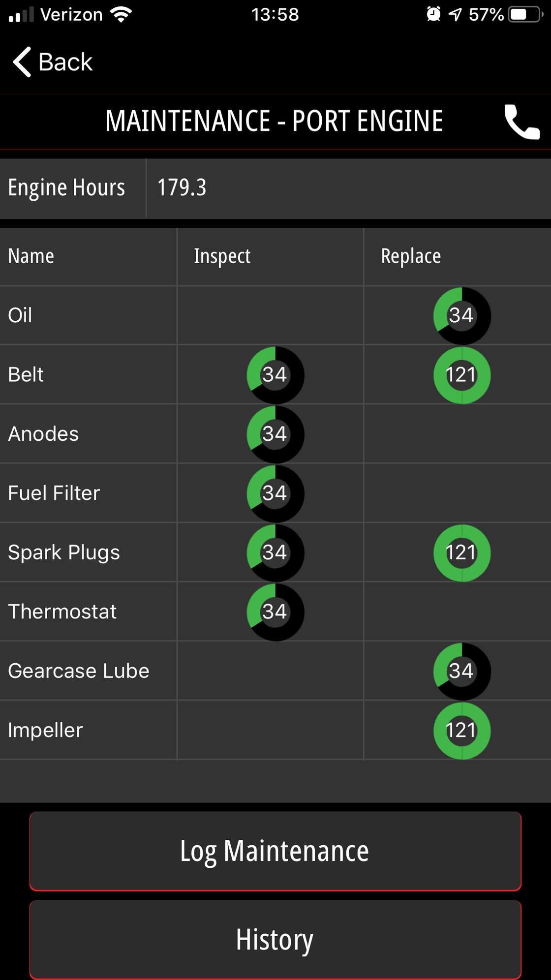Tap the Gearcase Lube replace gauge
This screenshot has height=980, width=551.
click(x=462, y=671)
